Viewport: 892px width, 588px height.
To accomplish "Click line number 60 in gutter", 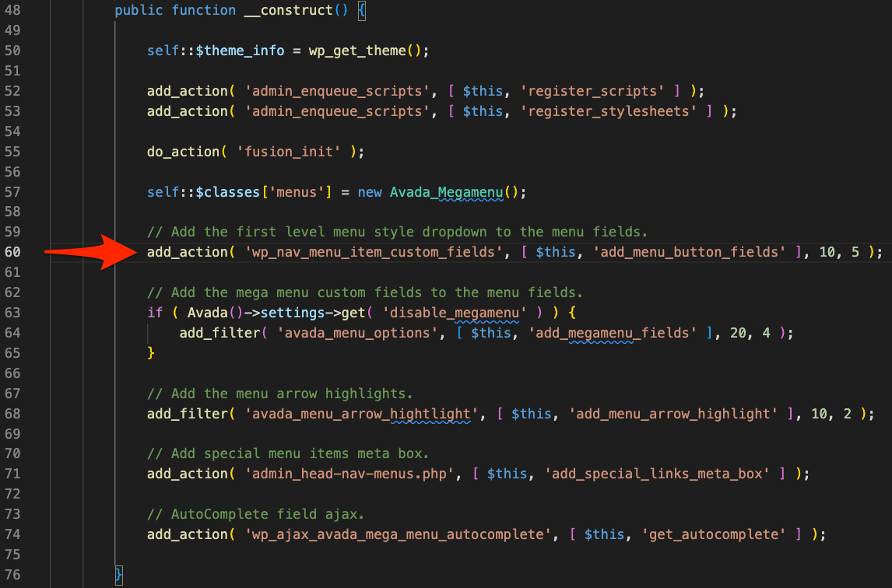I will click(x=12, y=252).
